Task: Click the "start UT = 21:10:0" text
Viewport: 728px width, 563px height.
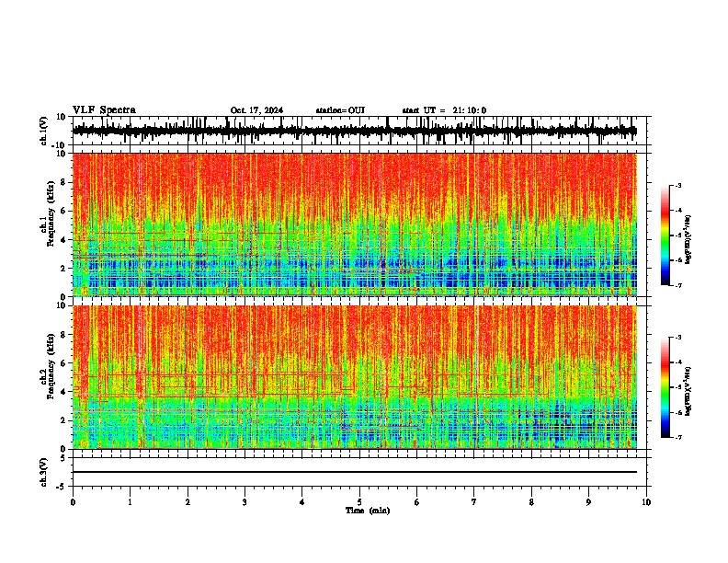Action: (x=444, y=110)
